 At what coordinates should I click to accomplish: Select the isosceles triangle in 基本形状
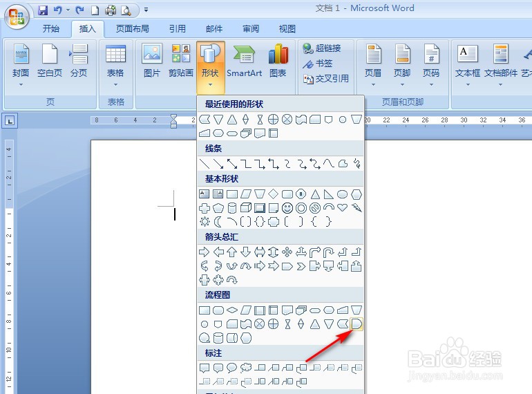click(x=315, y=194)
